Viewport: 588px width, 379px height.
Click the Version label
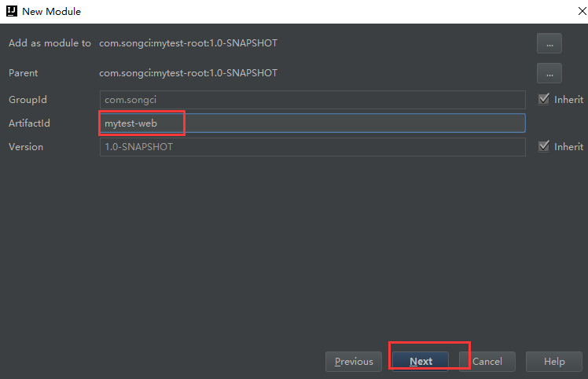[x=26, y=147]
